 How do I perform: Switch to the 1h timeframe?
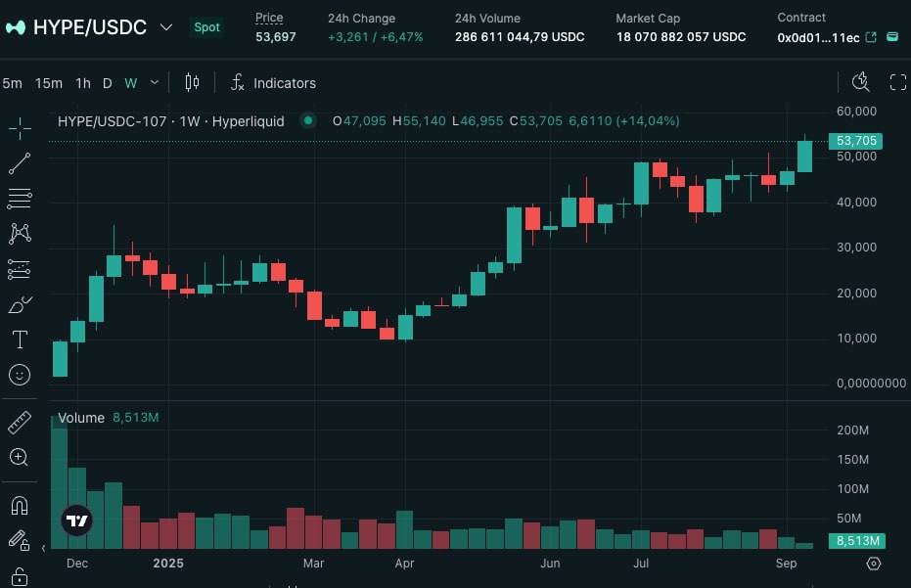(83, 83)
